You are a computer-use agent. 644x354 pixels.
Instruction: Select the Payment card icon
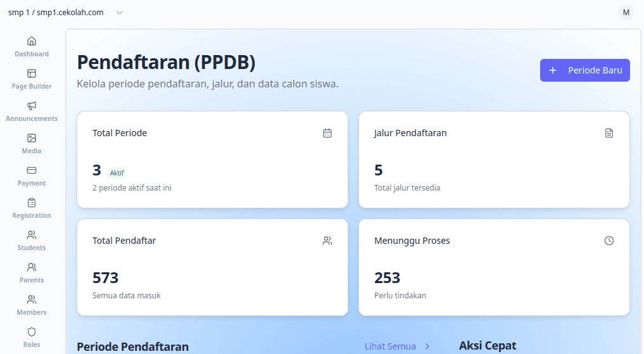[x=32, y=170]
